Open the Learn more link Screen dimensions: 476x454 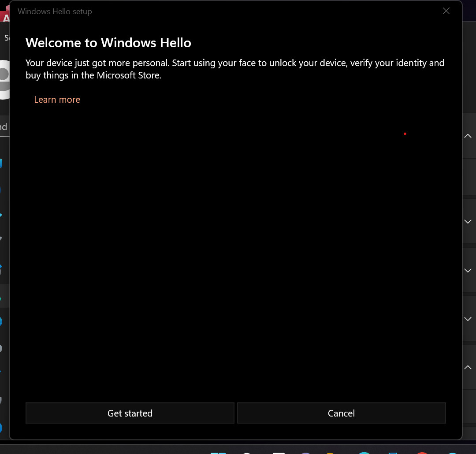click(57, 100)
